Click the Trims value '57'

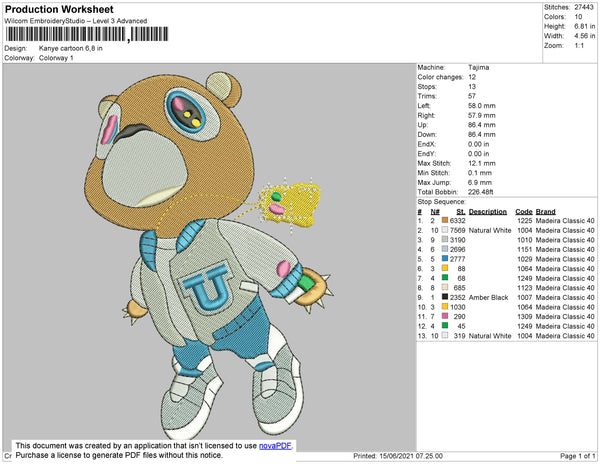[472, 96]
